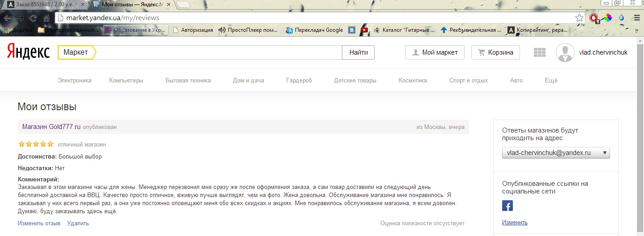
Task: Click the Яндекс logo
Action: tap(29, 52)
